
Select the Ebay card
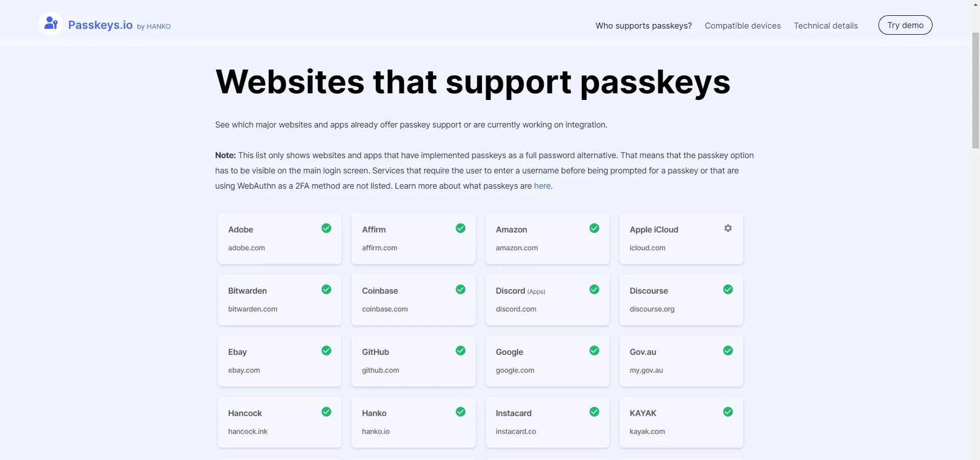[x=279, y=361]
